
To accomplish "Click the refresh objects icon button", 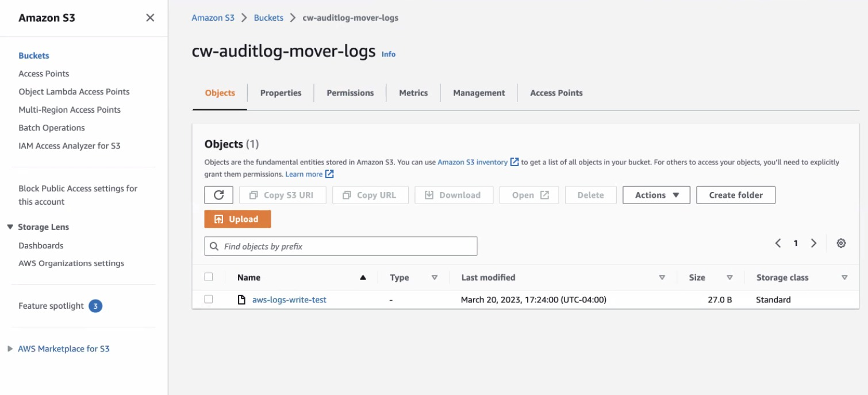I will 218,195.
